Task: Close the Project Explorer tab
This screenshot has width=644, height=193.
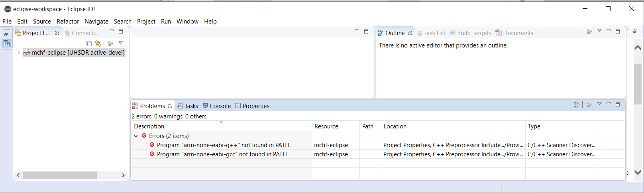Action: click(57, 33)
